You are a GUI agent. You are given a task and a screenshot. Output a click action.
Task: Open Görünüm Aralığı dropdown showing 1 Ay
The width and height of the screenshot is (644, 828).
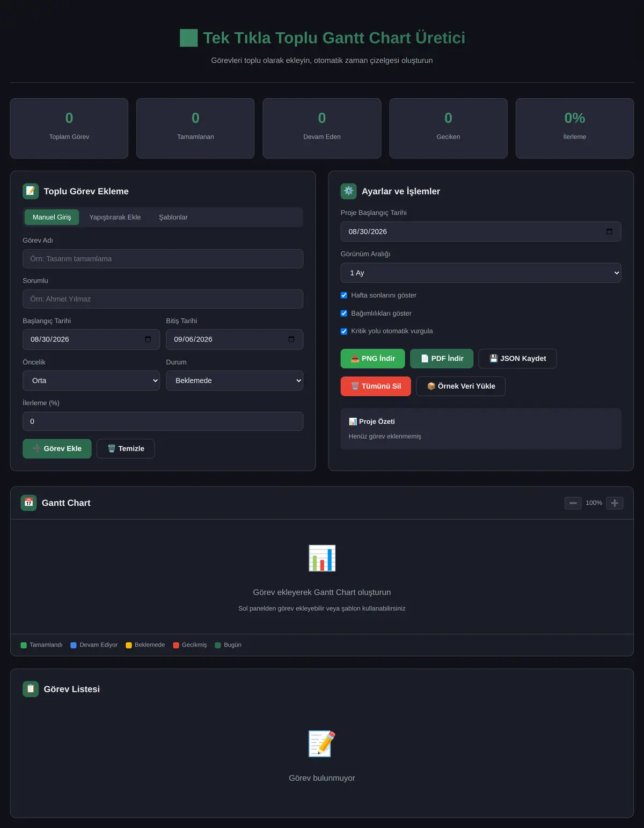481,273
